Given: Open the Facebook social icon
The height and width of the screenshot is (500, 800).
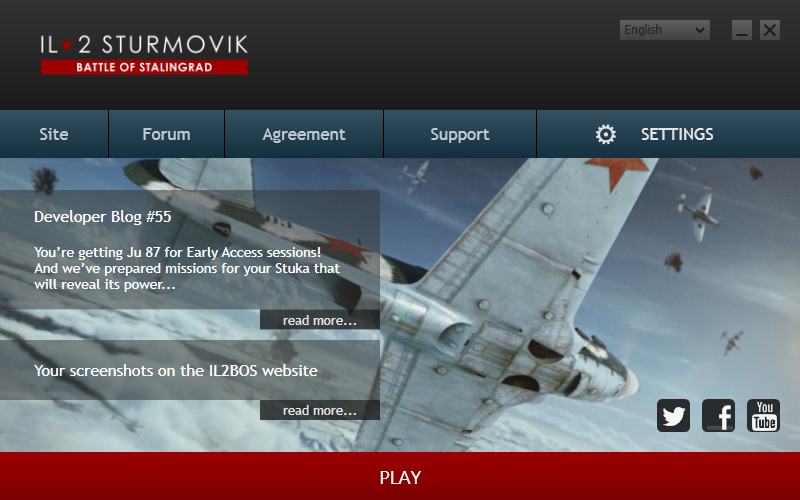Looking at the screenshot, I should tap(718, 416).
